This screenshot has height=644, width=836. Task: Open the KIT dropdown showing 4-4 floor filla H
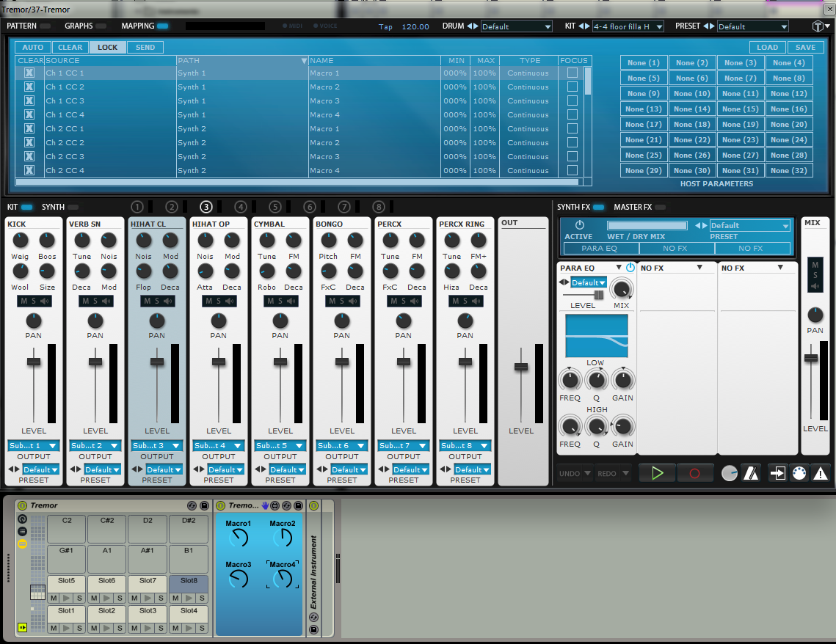pyautogui.click(x=628, y=26)
